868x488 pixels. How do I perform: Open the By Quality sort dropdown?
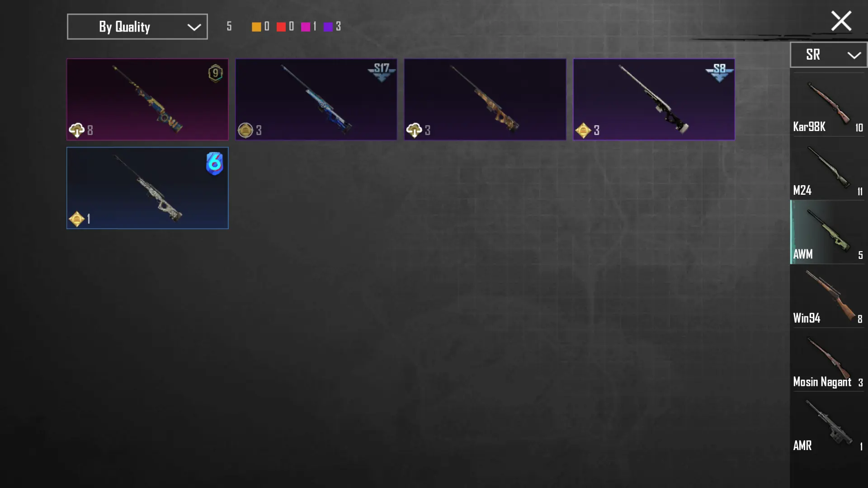137,27
